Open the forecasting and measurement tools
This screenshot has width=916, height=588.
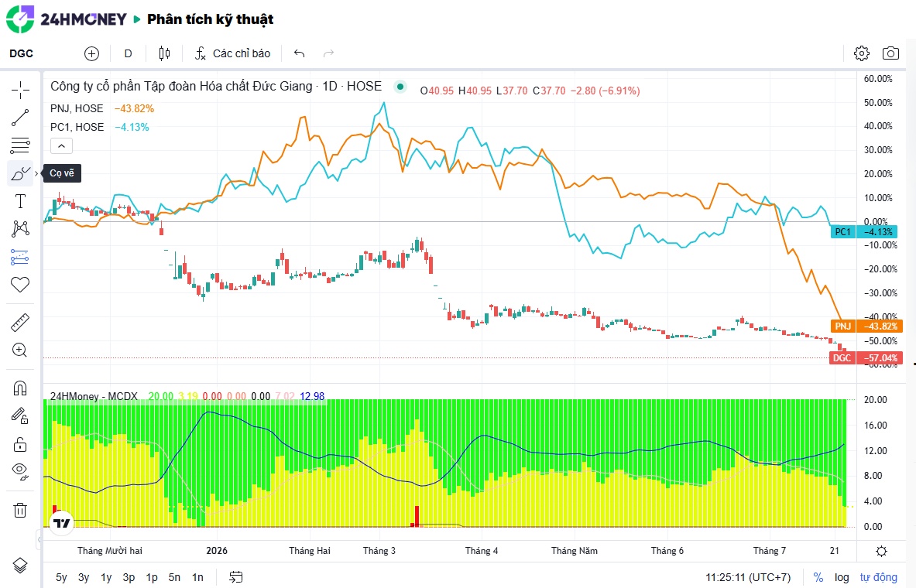[x=20, y=256]
